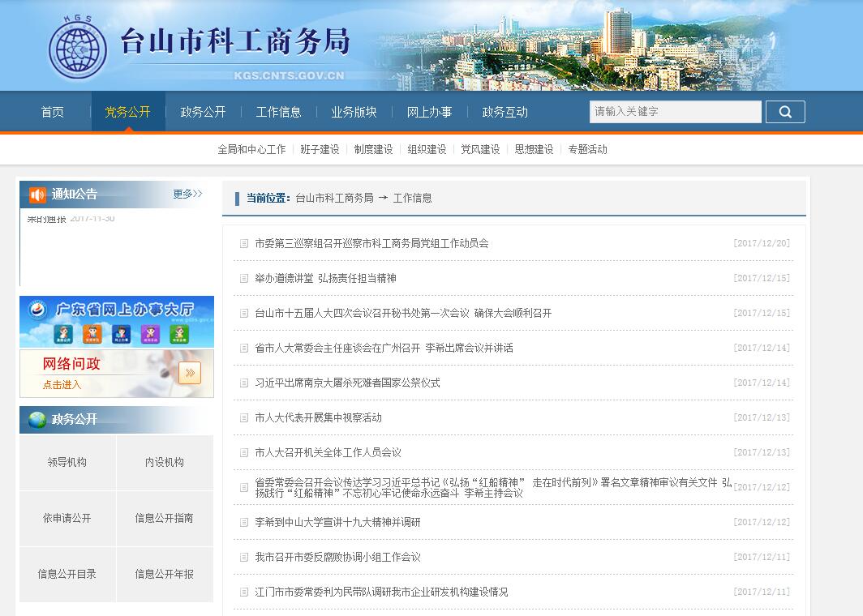Screen dimensions: 863x616
Task: Select the 专题活动 submenu item
Action: [587, 149]
